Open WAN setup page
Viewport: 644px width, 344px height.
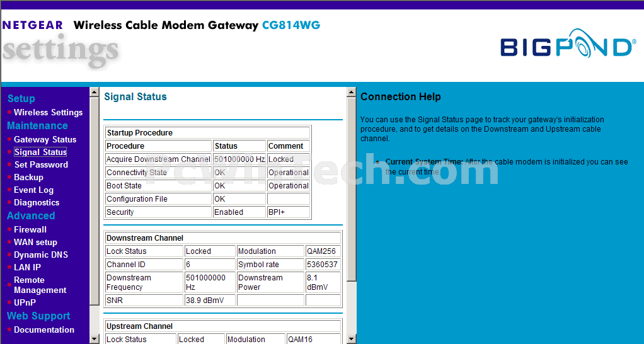click(x=35, y=242)
